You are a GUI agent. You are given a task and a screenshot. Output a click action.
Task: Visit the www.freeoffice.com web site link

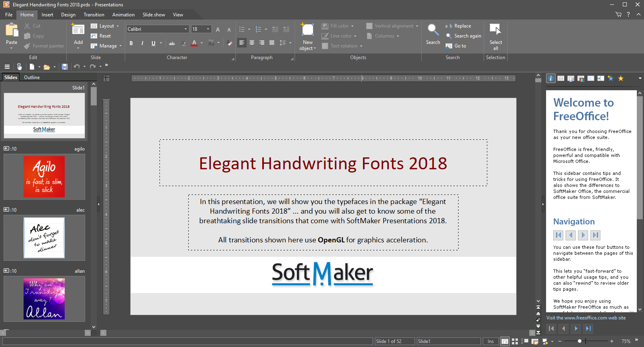(586, 318)
